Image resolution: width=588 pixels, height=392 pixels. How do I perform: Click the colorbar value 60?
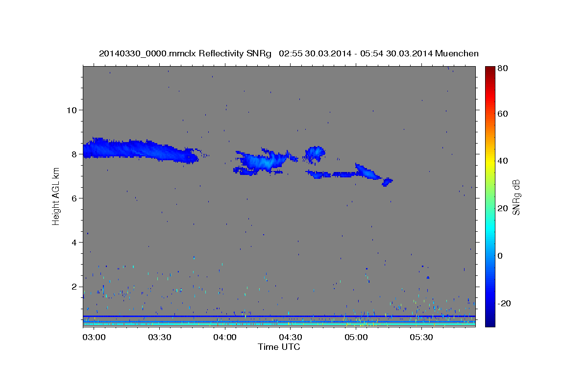pyautogui.click(x=502, y=113)
